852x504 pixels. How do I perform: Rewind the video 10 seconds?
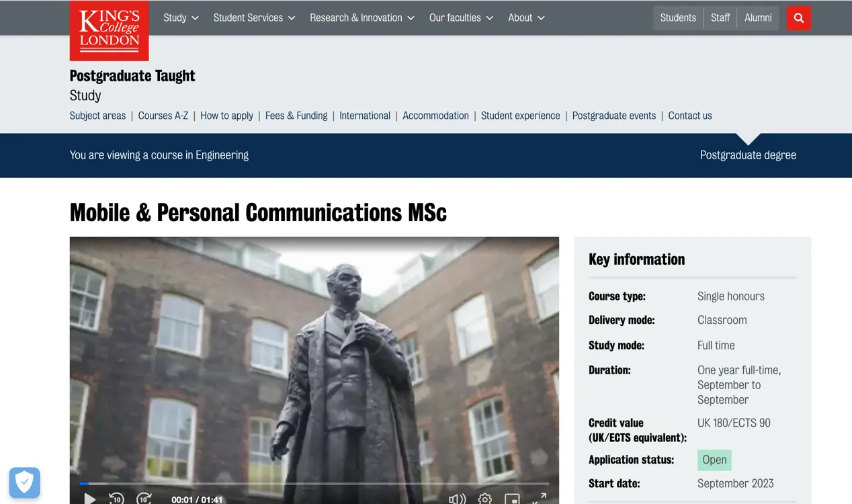pos(116,499)
